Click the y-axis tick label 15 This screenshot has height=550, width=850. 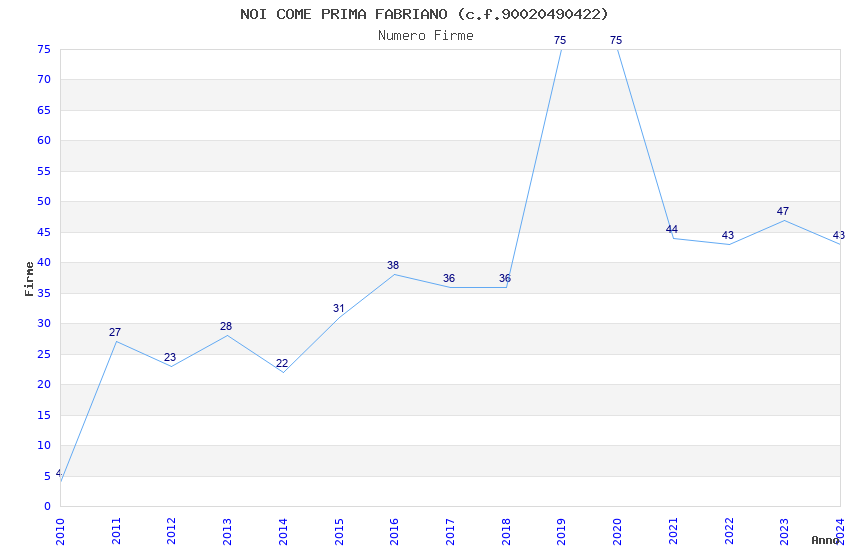(x=44, y=415)
